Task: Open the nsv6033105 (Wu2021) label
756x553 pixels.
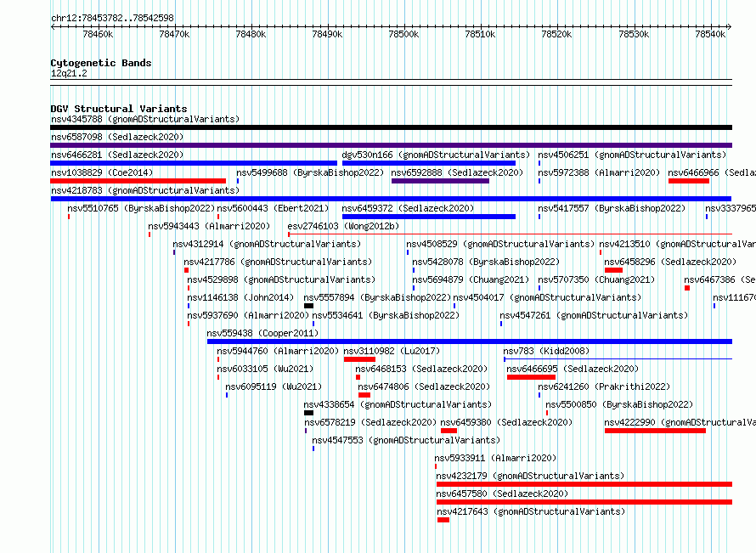Action: (265, 369)
